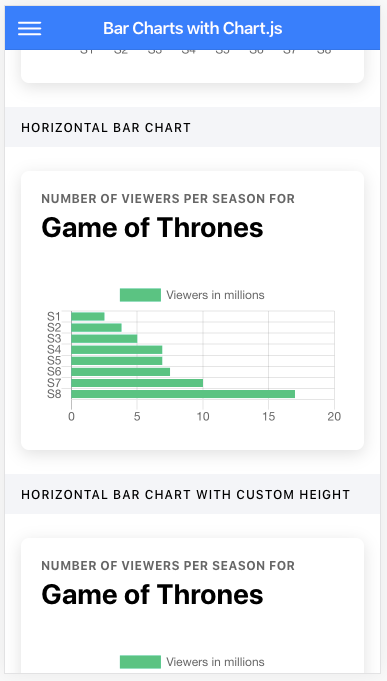Click the S1 bar in the chart
Image resolution: width=387 pixels, height=681 pixels.
click(88, 317)
